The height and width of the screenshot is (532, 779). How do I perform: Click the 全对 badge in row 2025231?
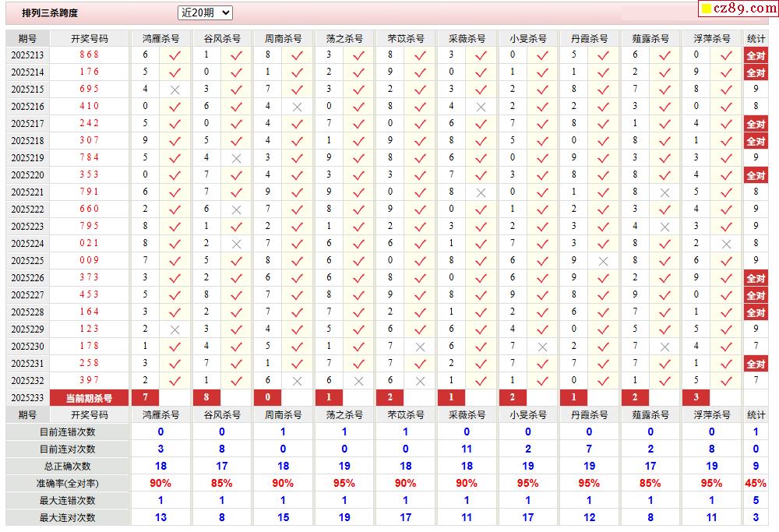tap(756, 364)
